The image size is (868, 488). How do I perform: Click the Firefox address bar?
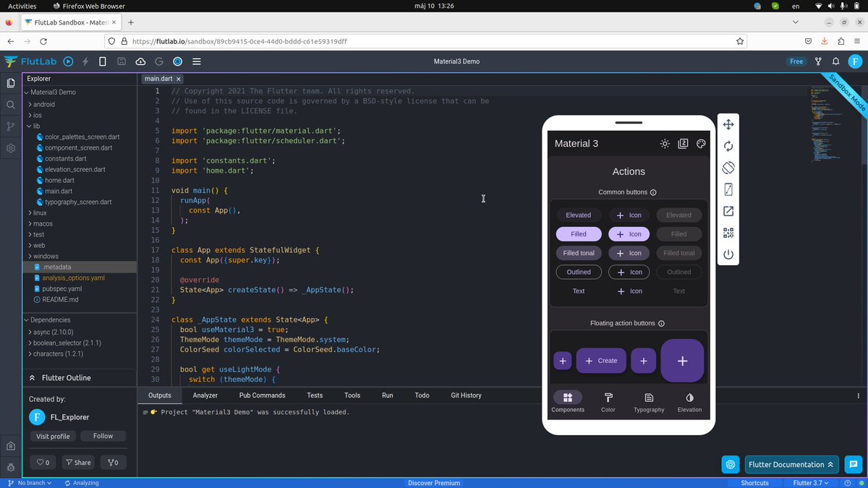pos(427,41)
